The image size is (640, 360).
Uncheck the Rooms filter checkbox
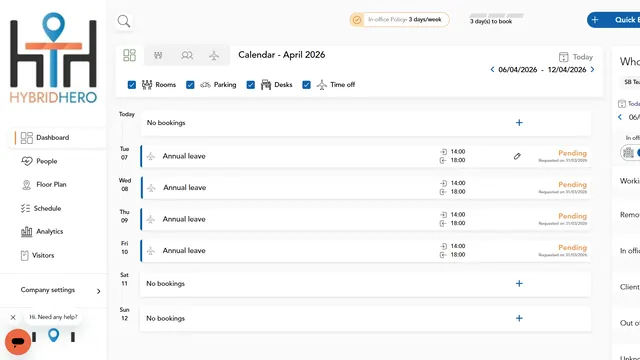click(x=132, y=84)
